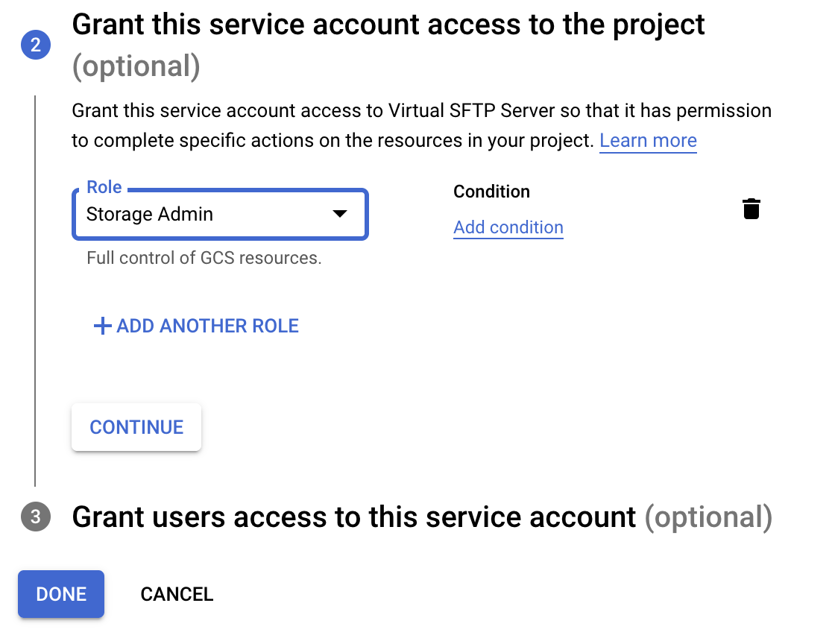Click the Add condition link
Image resolution: width=832 pixels, height=644 pixels.
[x=508, y=227]
